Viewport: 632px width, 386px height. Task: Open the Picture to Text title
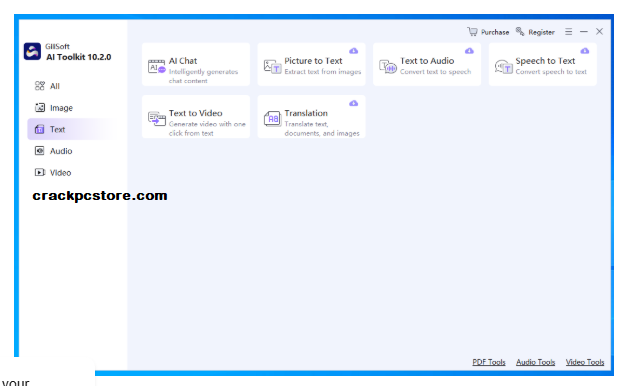pos(313,61)
